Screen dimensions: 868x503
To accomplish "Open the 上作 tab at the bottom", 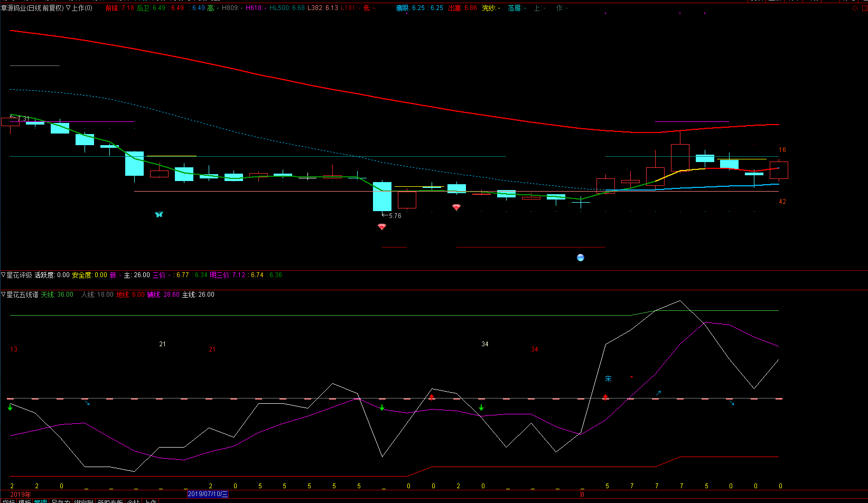I will [x=151, y=501].
